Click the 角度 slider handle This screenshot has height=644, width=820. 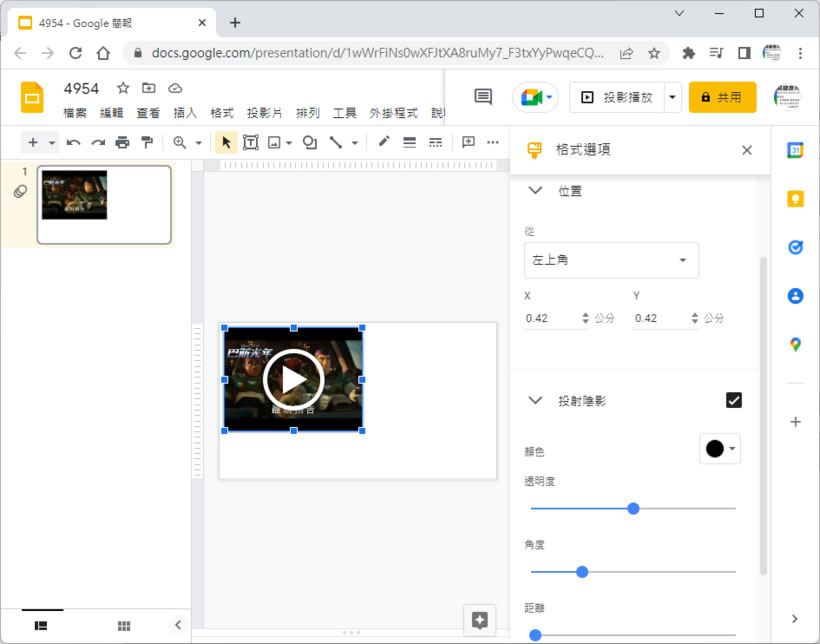582,572
